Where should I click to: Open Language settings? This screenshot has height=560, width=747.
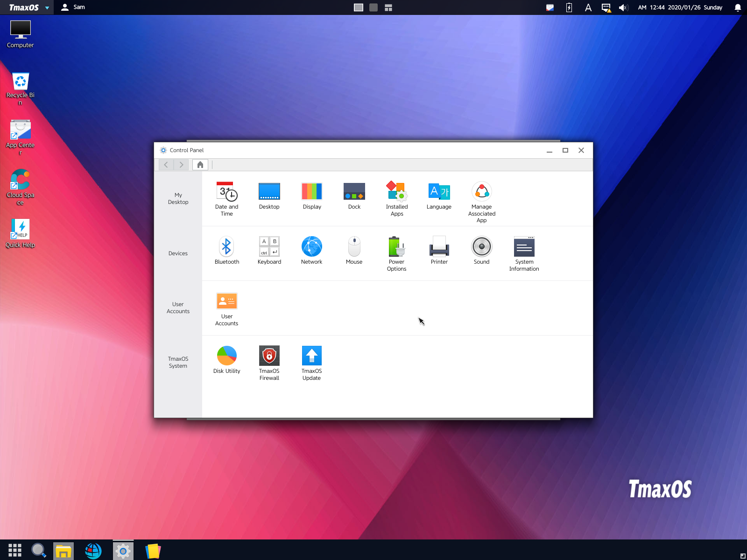(x=439, y=195)
